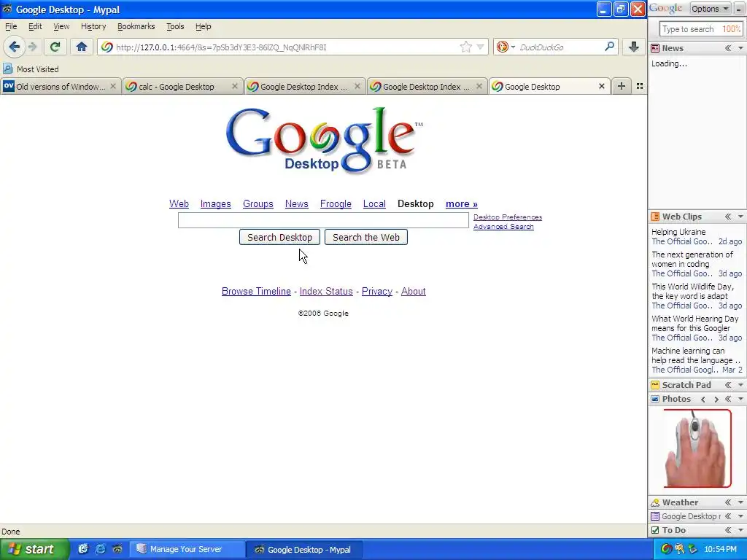Close the active Google Desktop tab
Image resolution: width=747 pixels, height=560 pixels.
pos(602,86)
